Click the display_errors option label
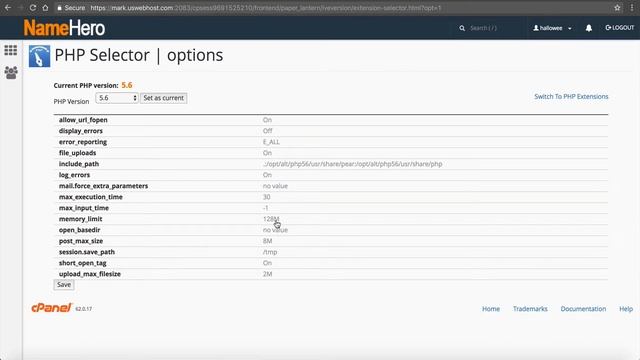640x360 pixels. [81, 131]
